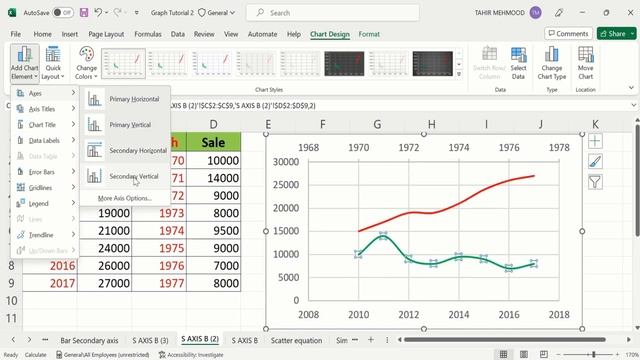
Task: Click the Undo icon
Action: [x=98, y=13]
